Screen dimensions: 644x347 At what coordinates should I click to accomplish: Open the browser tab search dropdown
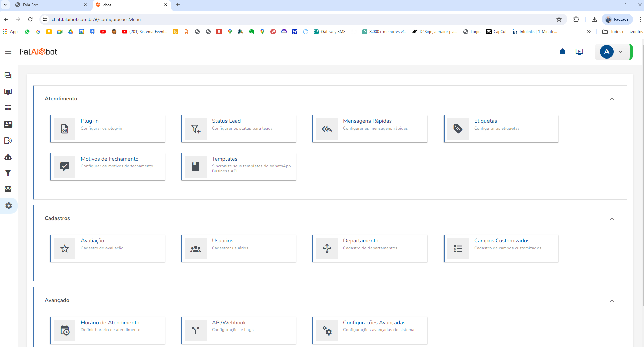point(5,5)
